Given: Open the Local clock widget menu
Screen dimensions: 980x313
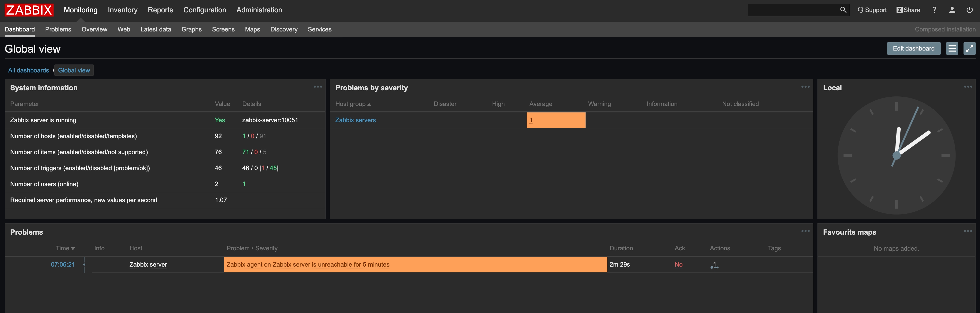Looking at the screenshot, I should point(968,87).
